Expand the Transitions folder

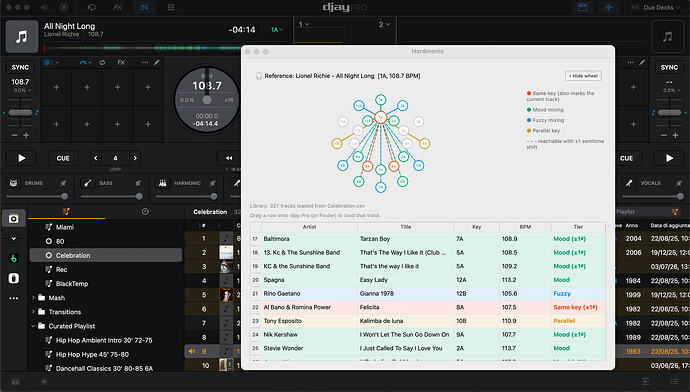pos(33,312)
